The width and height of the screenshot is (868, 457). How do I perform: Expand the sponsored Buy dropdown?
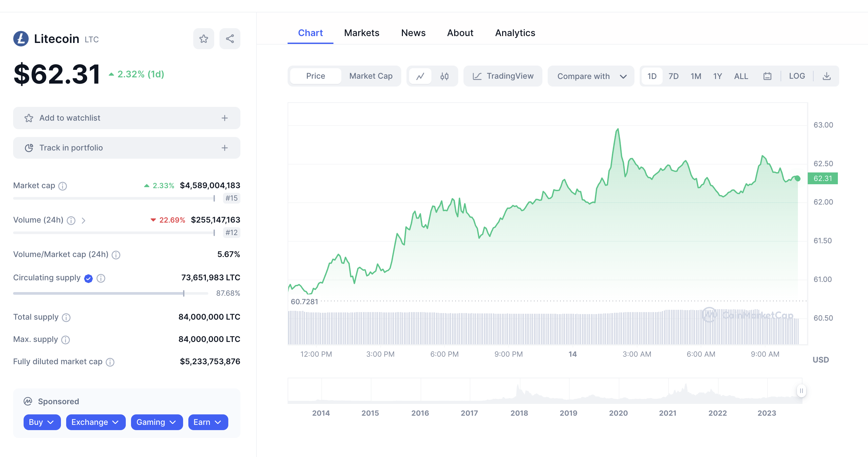42,422
